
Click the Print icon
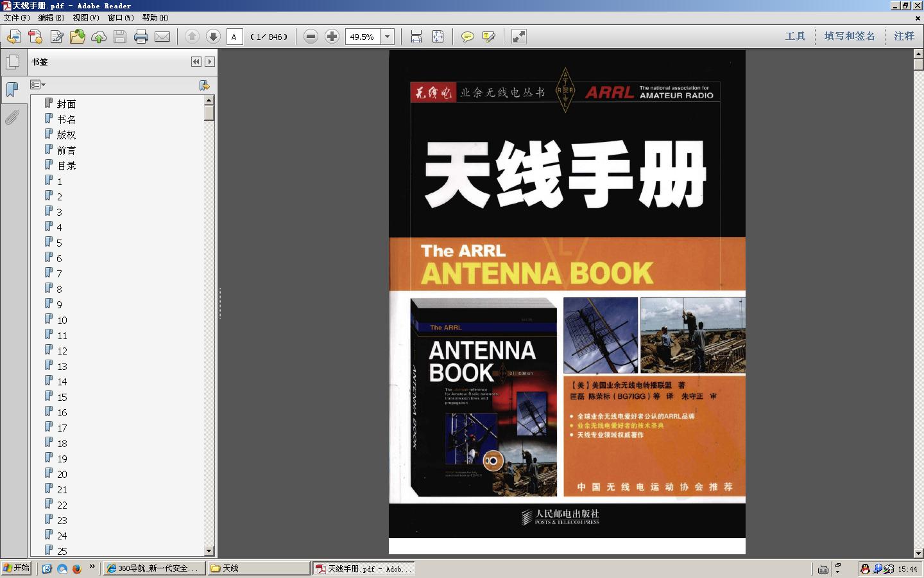tap(141, 37)
